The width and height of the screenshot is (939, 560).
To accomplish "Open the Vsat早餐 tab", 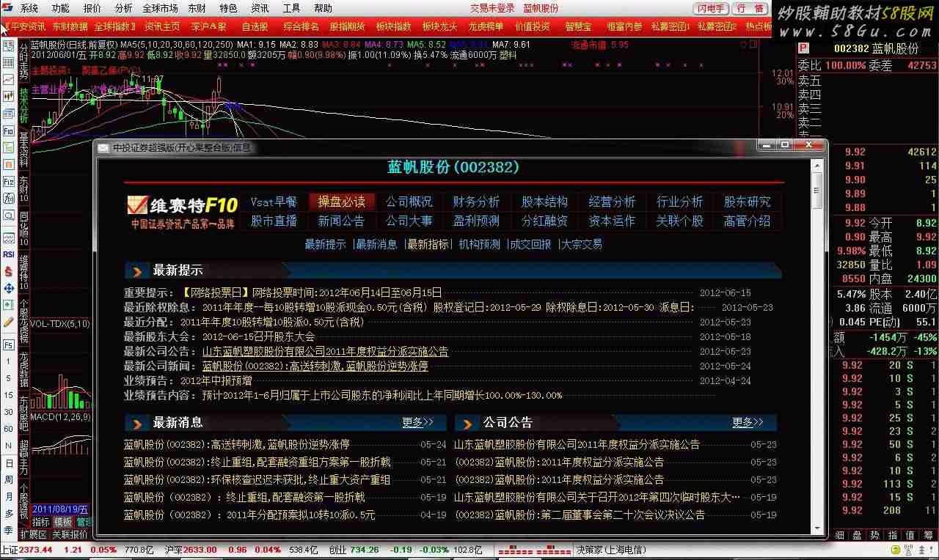I will [274, 202].
